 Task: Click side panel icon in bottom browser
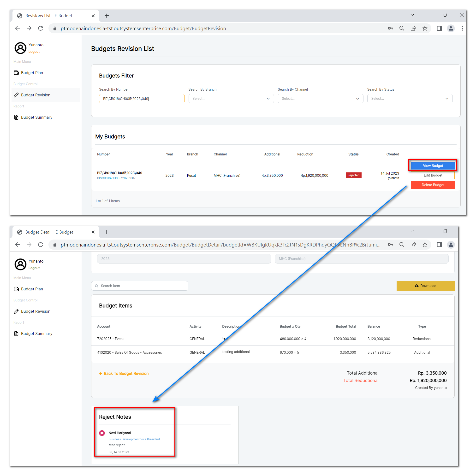(439, 245)
